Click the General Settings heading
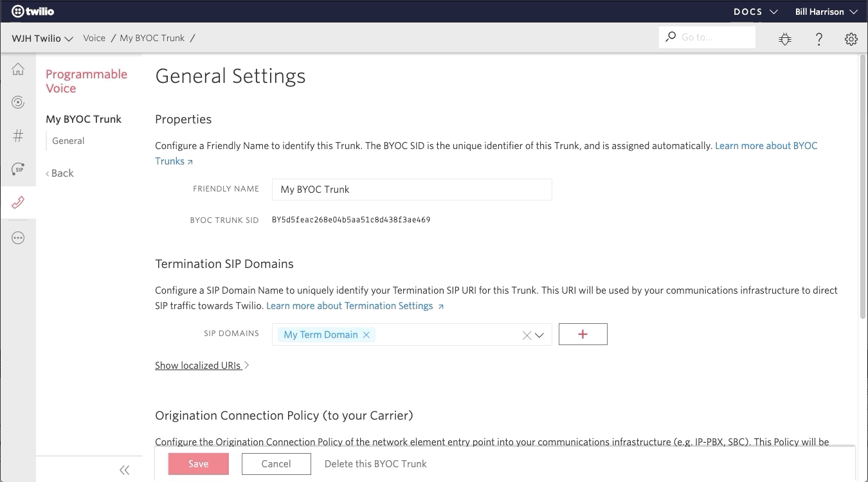This screenshot has height=482, width=868. [230, 76]
